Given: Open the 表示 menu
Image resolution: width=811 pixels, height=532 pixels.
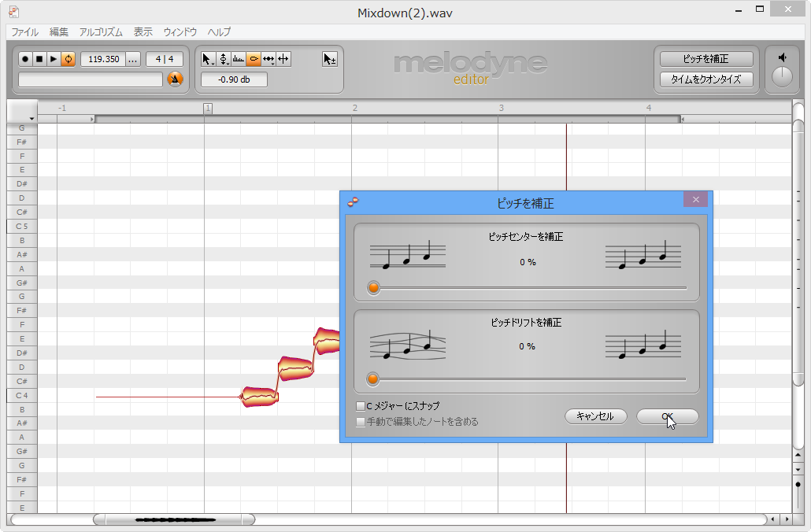Looking at the screenshot, I should click(143, 32).
